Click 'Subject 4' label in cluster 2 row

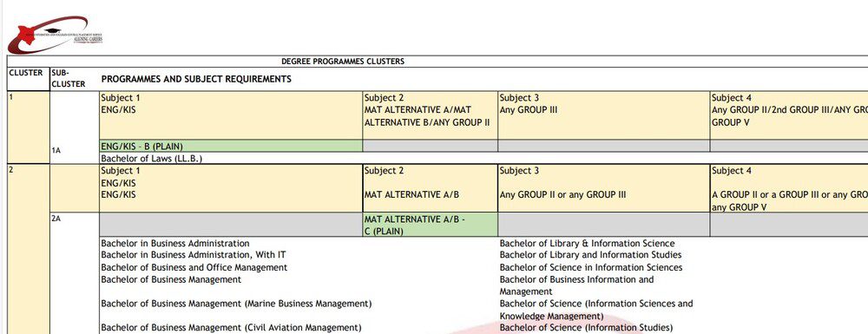(732, 171)
